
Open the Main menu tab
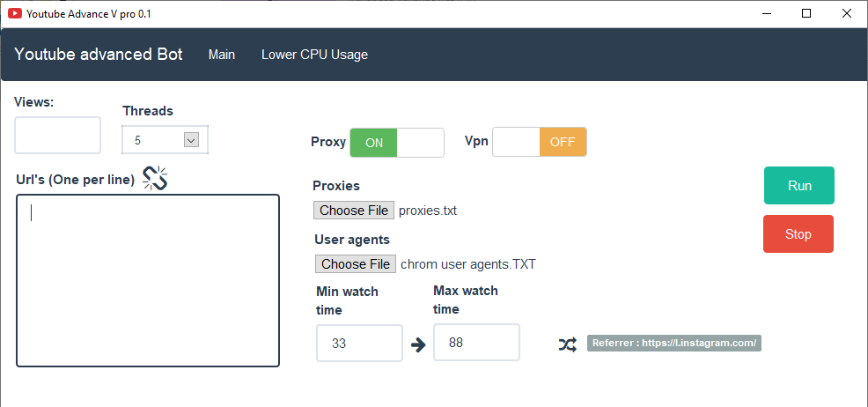click(x=222, y=55)
